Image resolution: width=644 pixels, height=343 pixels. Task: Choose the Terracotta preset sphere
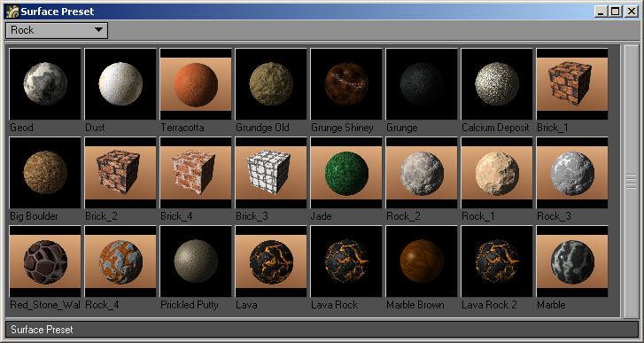[x=196, y=84]
